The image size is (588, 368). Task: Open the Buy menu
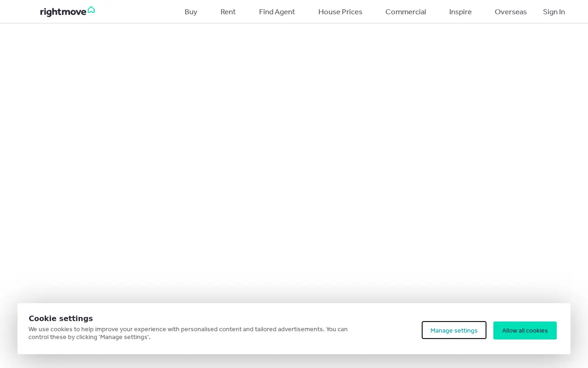191,12
